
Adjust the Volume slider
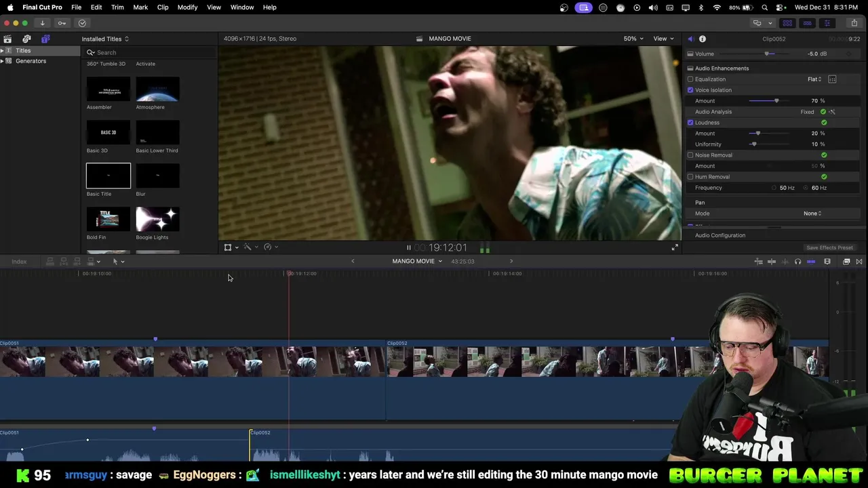click(x=768, y=54)
